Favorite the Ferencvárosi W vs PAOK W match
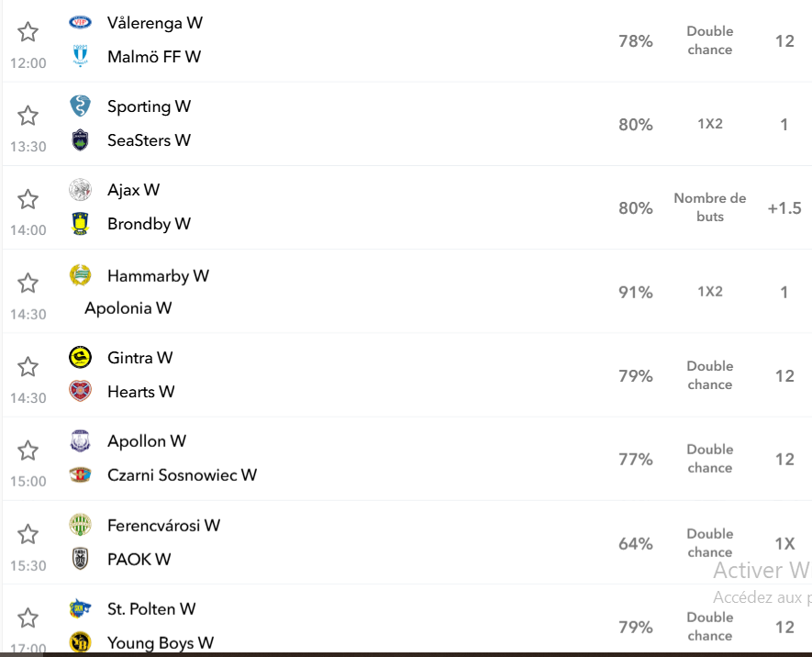 (x=28, y=534)
